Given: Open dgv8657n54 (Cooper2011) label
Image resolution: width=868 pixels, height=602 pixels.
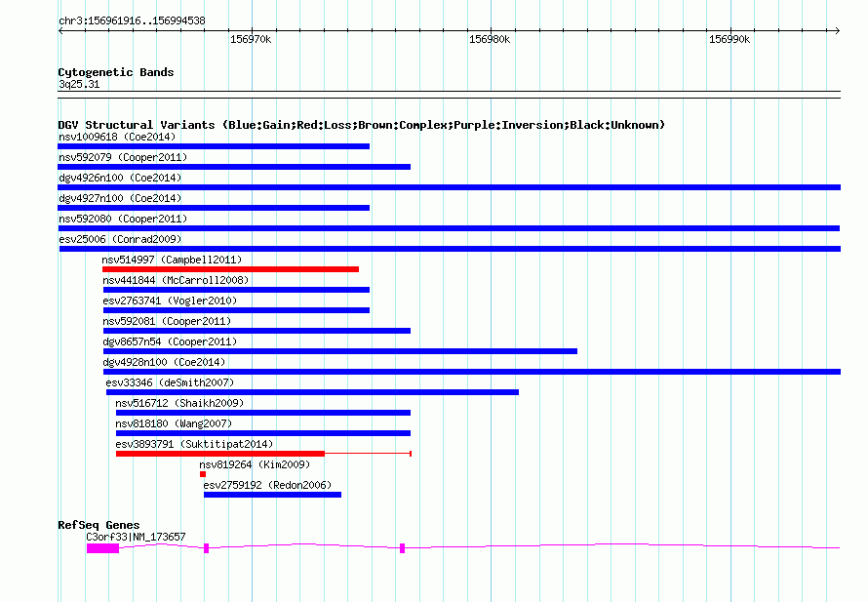Looking at the screenshot, I should (x=170, y=341).
